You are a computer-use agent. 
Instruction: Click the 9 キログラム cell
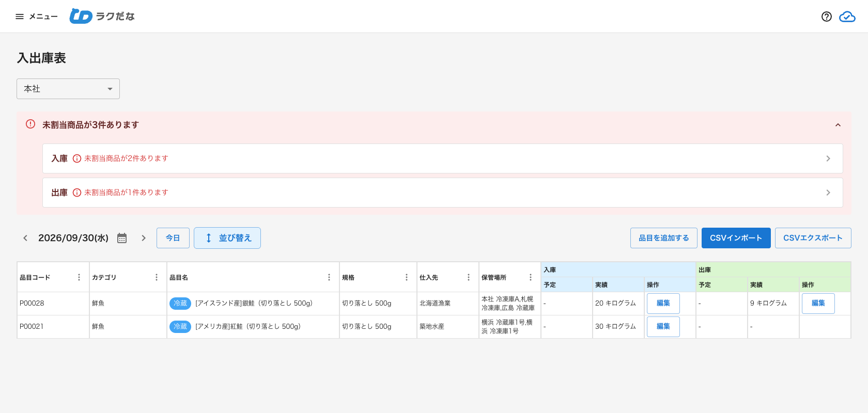click(773, 304)
